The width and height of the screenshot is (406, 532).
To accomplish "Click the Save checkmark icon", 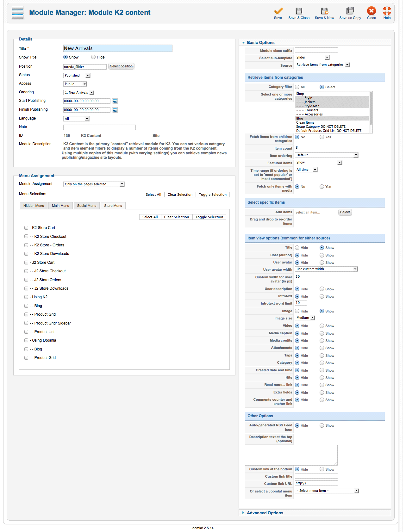I will click(x=278, y=11).
